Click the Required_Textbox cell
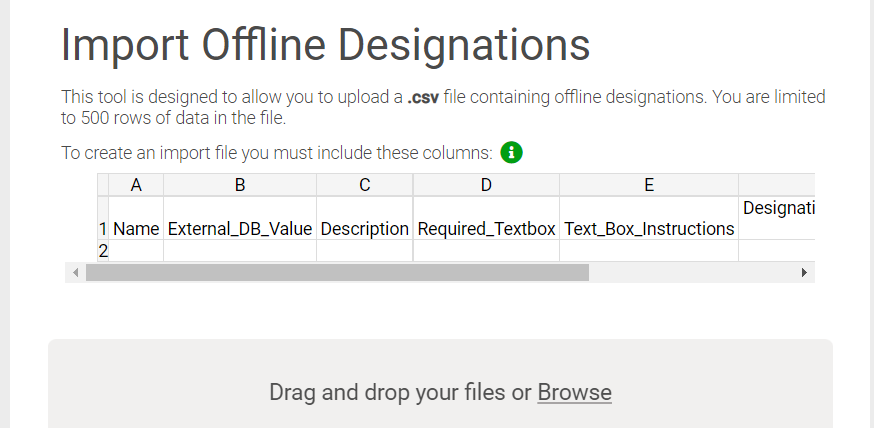This screenshot has width=874, height=428. [486, 228]
